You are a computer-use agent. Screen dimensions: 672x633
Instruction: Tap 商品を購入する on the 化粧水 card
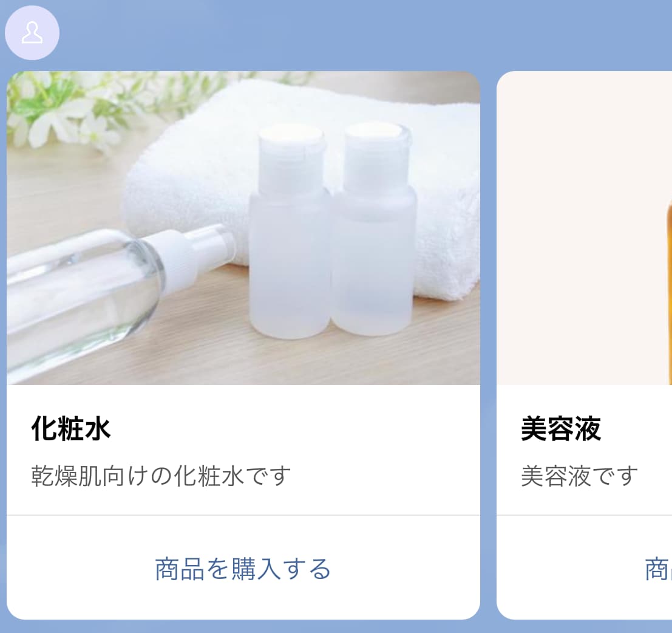click(x=243, y=569)
